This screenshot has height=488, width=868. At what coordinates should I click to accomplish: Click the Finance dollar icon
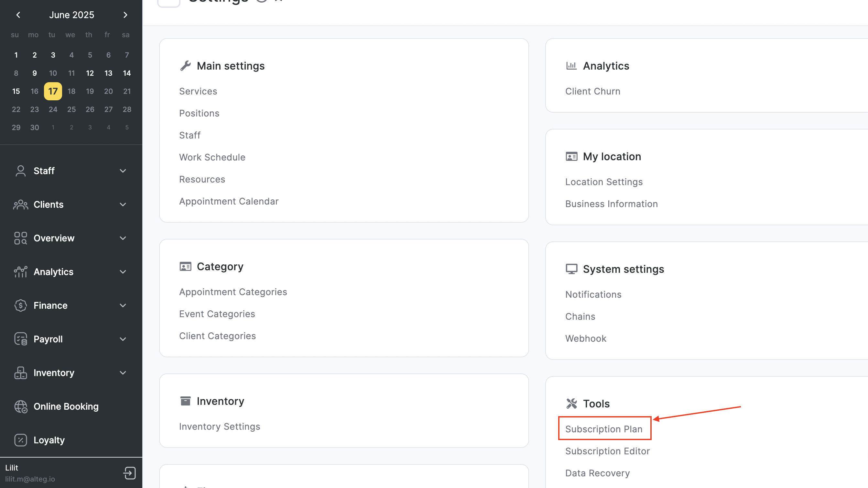pos(21,305)
